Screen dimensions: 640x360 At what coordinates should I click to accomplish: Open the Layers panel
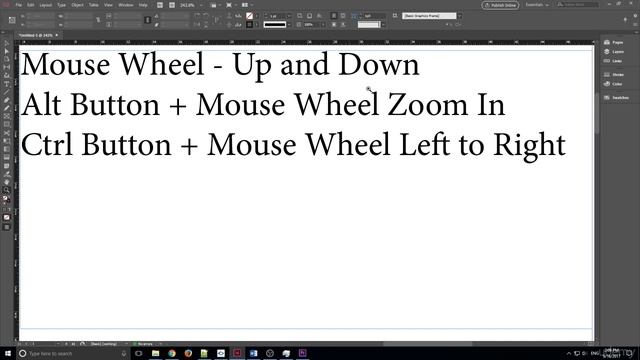point(614,52)
